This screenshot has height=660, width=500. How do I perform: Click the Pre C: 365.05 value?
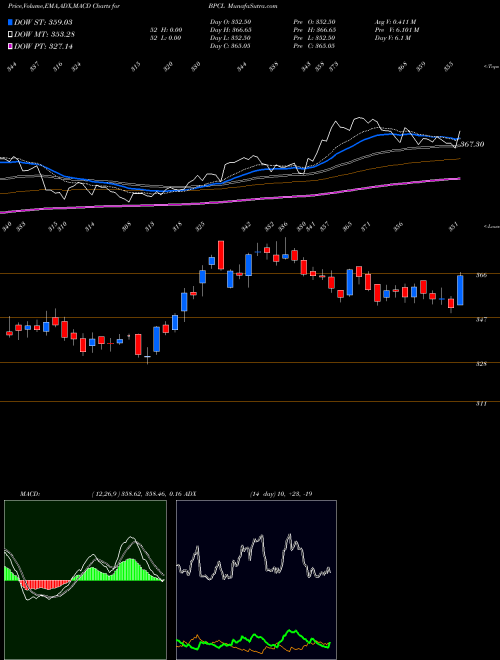click(314, 46)
